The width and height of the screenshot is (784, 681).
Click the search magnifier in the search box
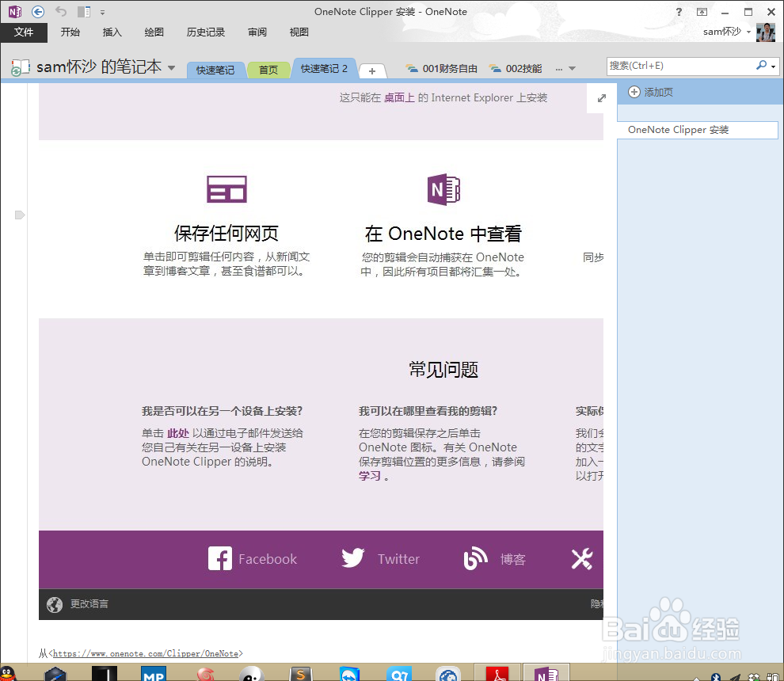(x=760, y=66)
